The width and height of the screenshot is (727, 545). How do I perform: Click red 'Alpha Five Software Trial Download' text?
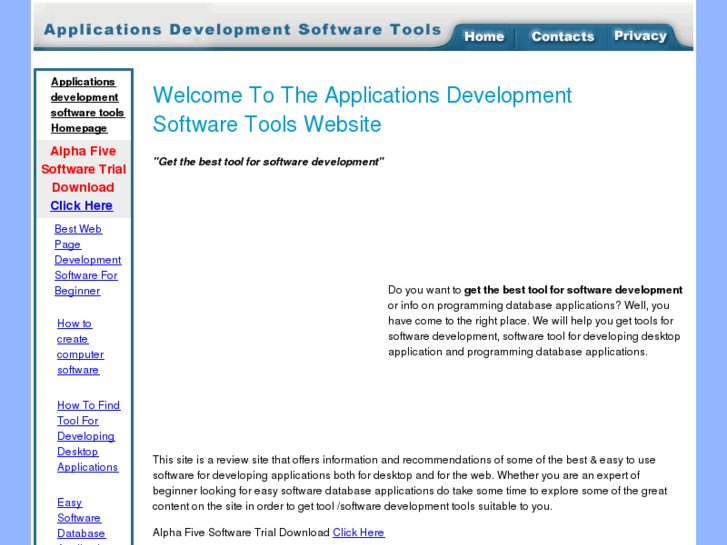pyautogui.click(x=83, y=169)
